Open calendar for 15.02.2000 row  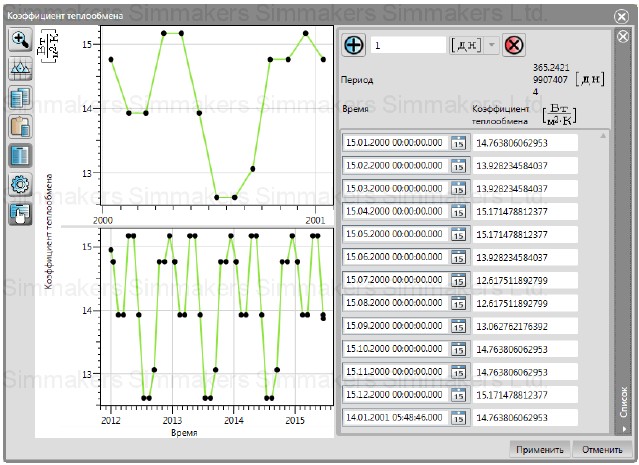(458, 166)
